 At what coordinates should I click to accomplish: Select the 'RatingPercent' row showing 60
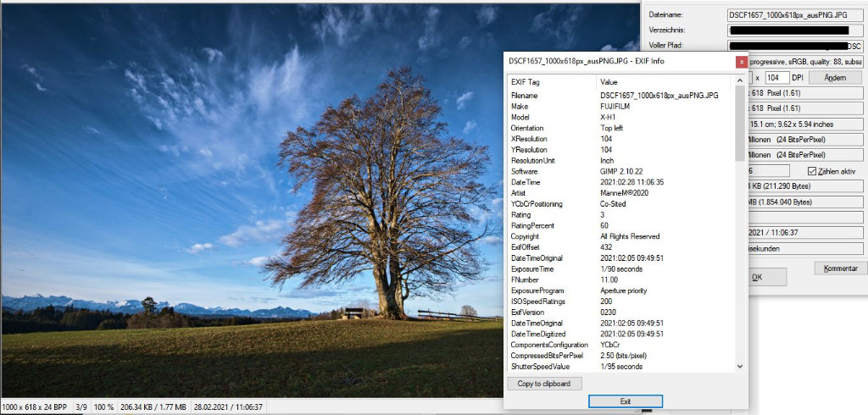pyautogui.click(x=621, y=226)
